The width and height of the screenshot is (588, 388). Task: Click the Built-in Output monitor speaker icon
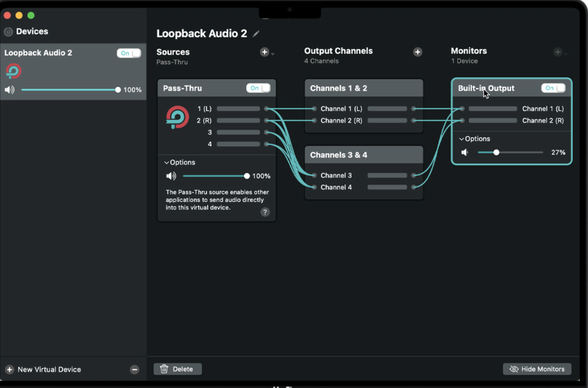[x=465, y=153]
